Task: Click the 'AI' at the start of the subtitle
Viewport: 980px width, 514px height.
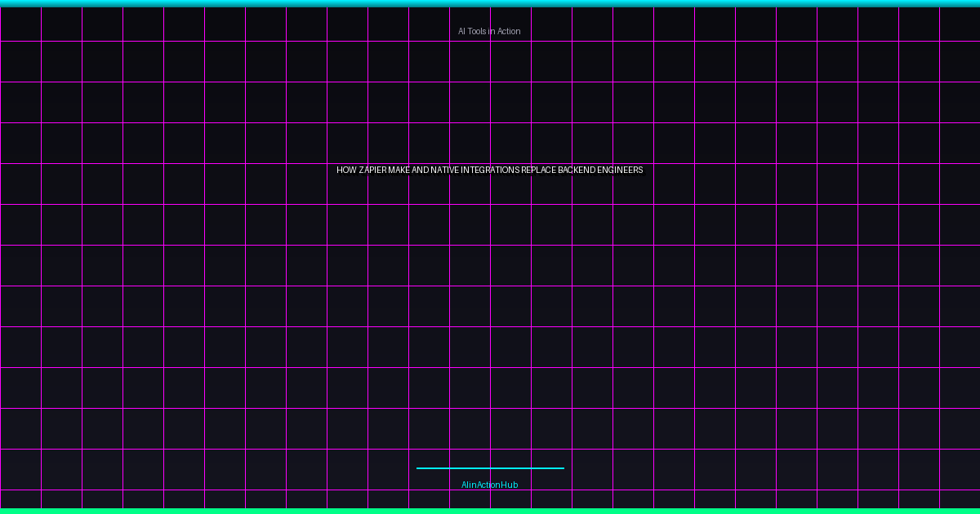Action: pyautogui.click(x=461, y=31)
